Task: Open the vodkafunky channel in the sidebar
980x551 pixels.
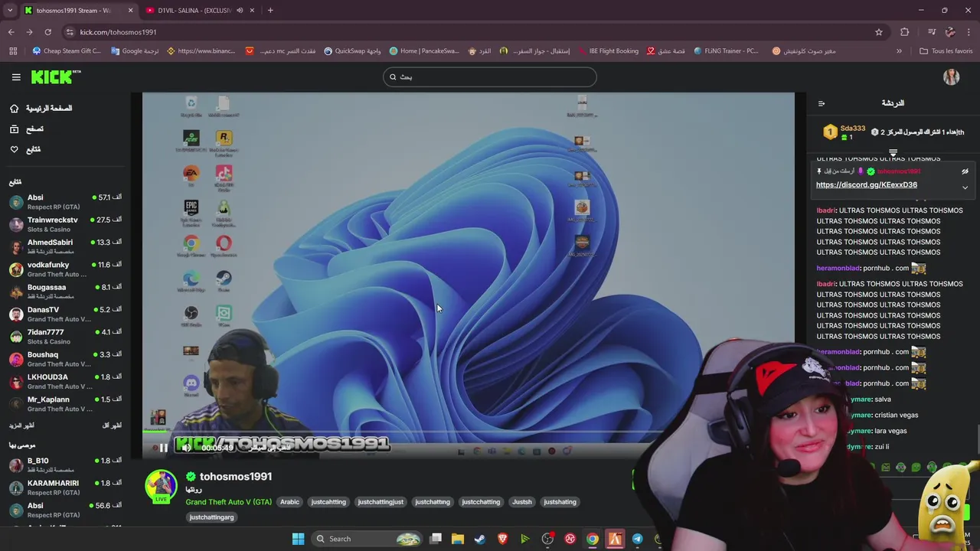Action: pos(65,269)
